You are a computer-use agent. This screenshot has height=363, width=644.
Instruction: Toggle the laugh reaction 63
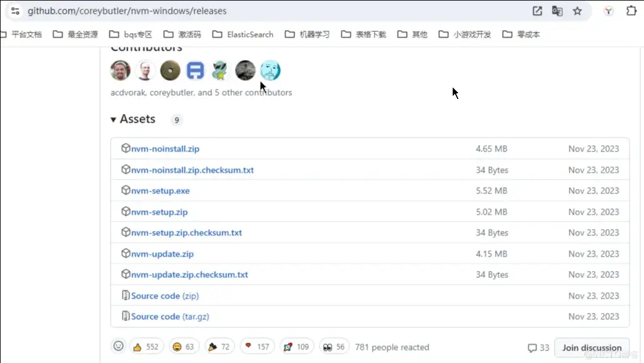[x=183, y=347]
